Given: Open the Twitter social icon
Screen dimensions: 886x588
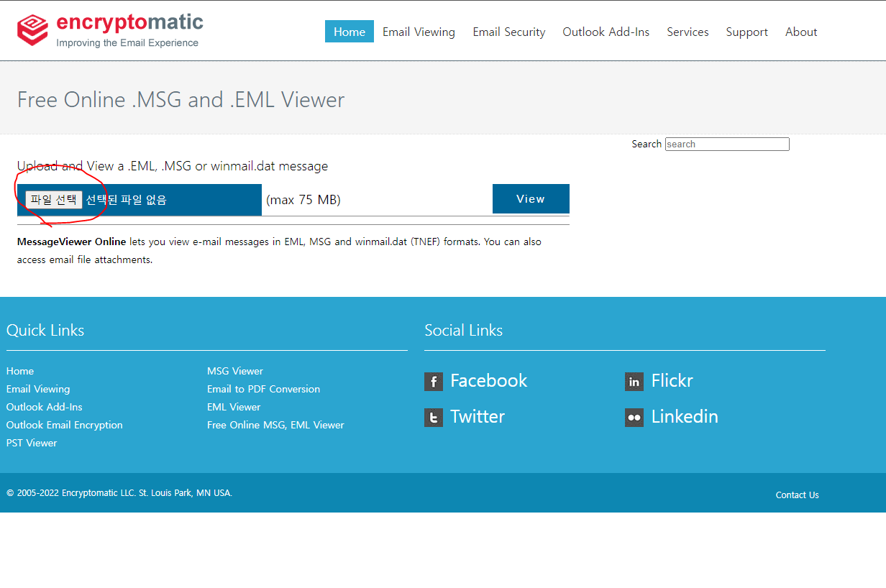Looking at the screenshot, I should [x=434, y=418].
